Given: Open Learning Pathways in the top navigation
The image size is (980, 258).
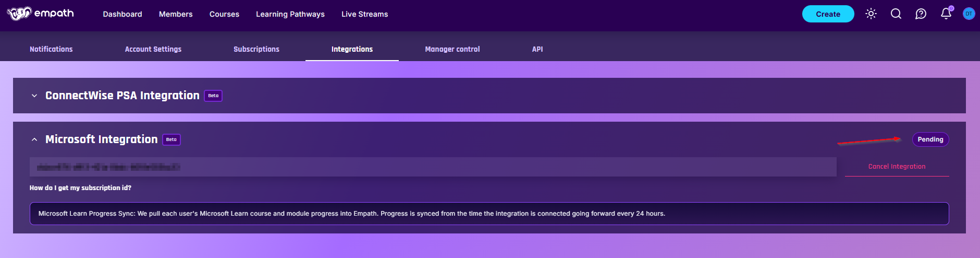Looking at the screenshot, I should coord(290,14).
